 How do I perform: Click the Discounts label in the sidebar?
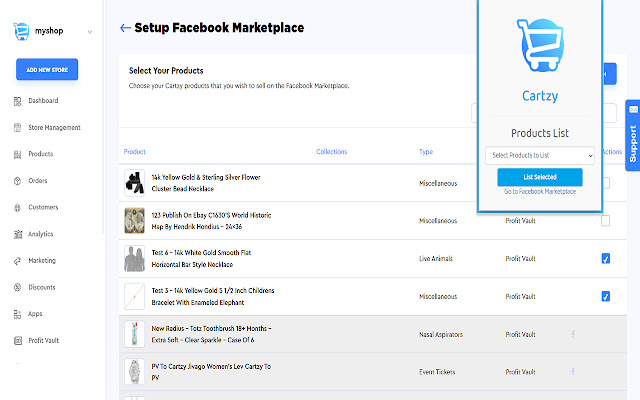click(x=42, y=287)
